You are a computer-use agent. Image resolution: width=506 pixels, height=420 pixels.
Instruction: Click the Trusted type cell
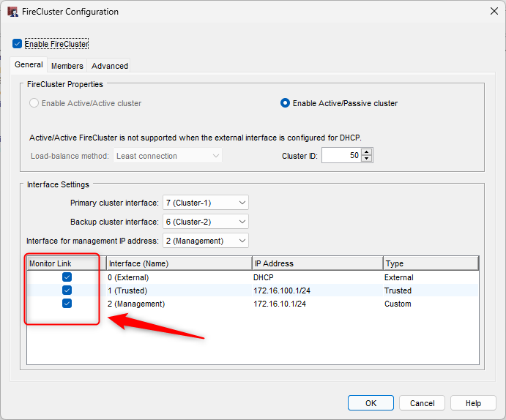(x=398, y=290)
